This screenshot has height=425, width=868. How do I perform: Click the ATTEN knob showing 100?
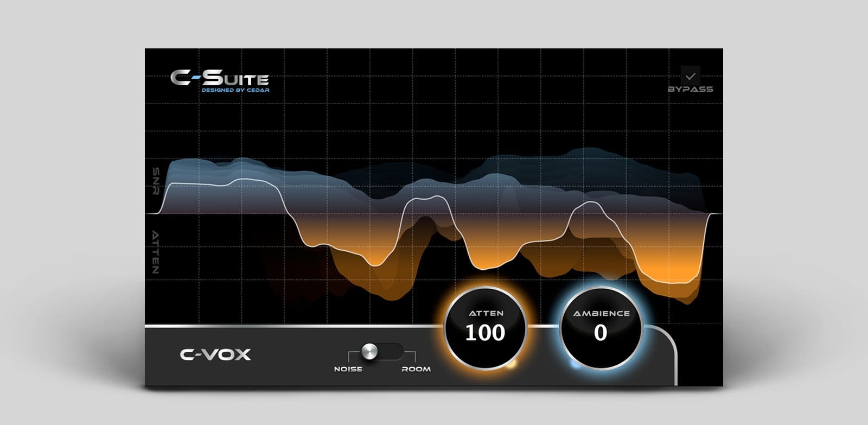point(485,328)
